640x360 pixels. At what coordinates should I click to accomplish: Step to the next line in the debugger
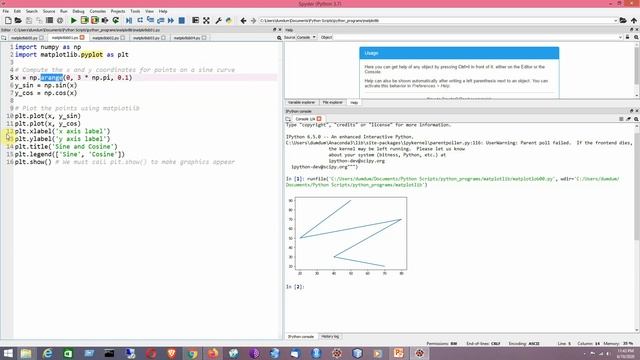[x=140, y=20]
